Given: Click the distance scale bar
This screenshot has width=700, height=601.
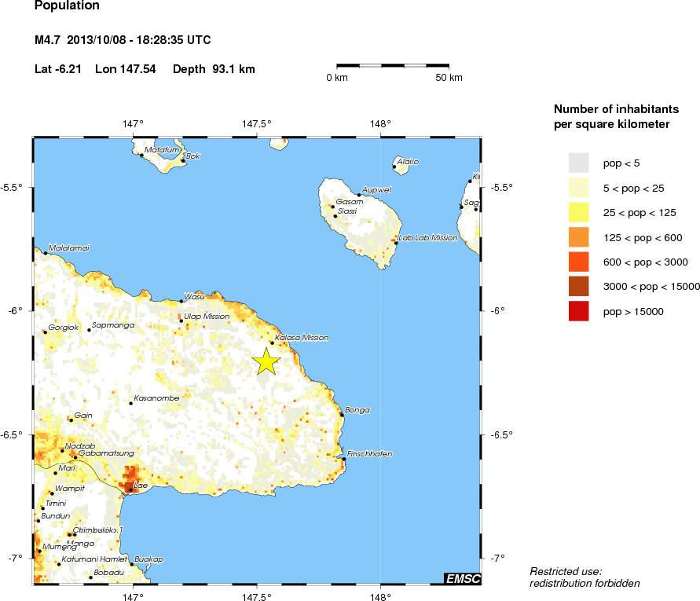Looking at the screenshot, I should click(393, 66).
